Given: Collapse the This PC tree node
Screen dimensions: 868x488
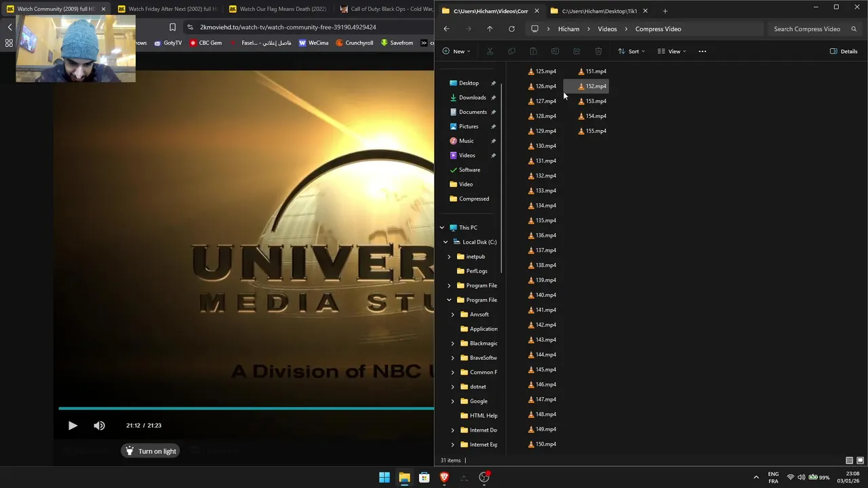Looking at the screenshot, I should [x=442, y=228].
